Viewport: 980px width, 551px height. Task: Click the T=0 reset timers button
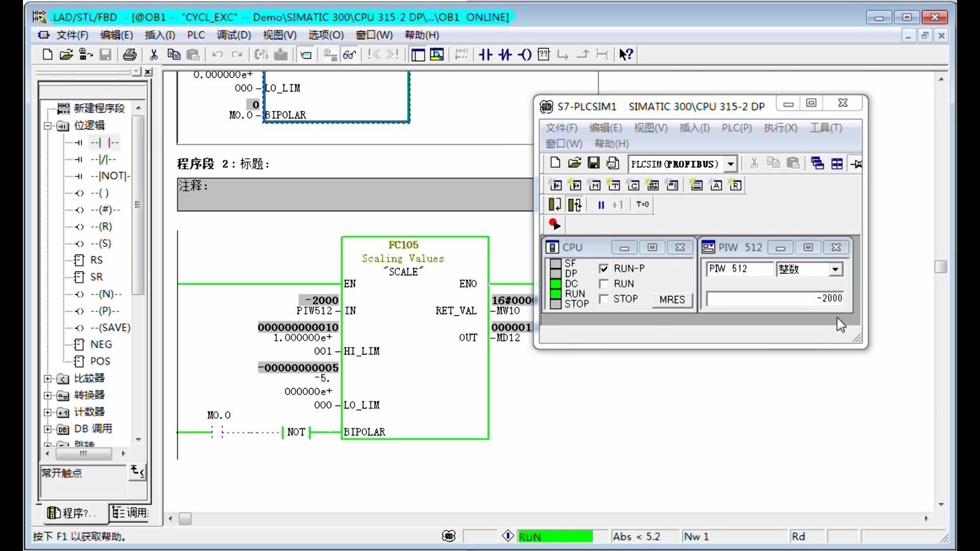(x=642, y=205)
